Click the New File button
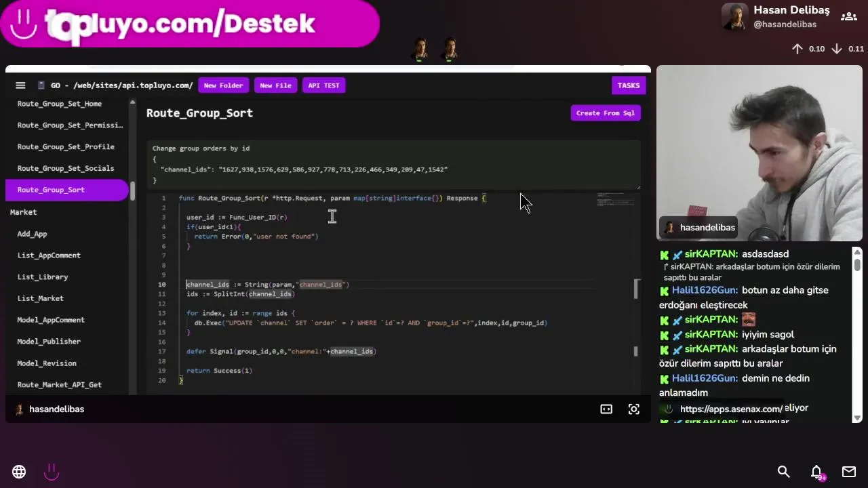This screenshot has width=868, height=488. [275, 85]
